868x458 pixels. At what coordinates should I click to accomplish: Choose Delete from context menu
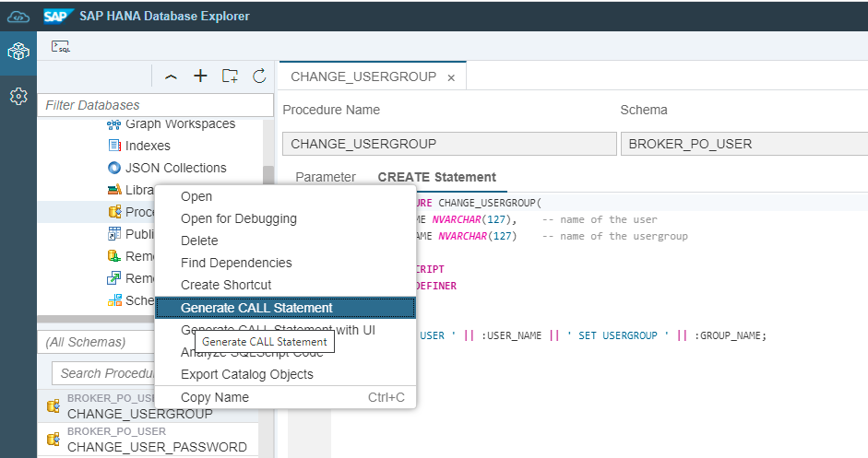285,241
